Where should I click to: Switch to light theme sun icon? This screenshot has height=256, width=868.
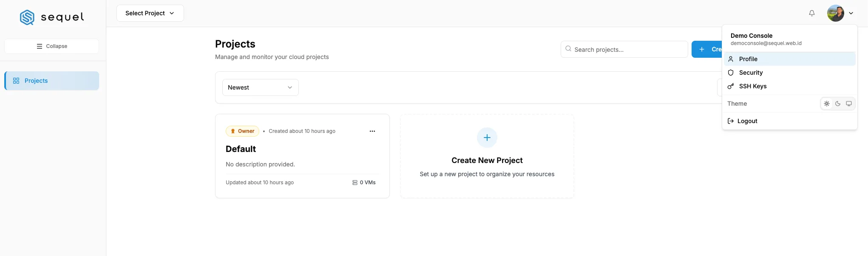pyautogui.click(x=826, y=104)
